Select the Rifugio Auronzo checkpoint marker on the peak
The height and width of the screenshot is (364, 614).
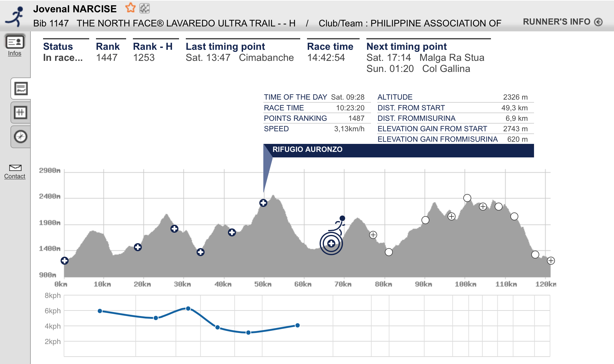[263, 203]
